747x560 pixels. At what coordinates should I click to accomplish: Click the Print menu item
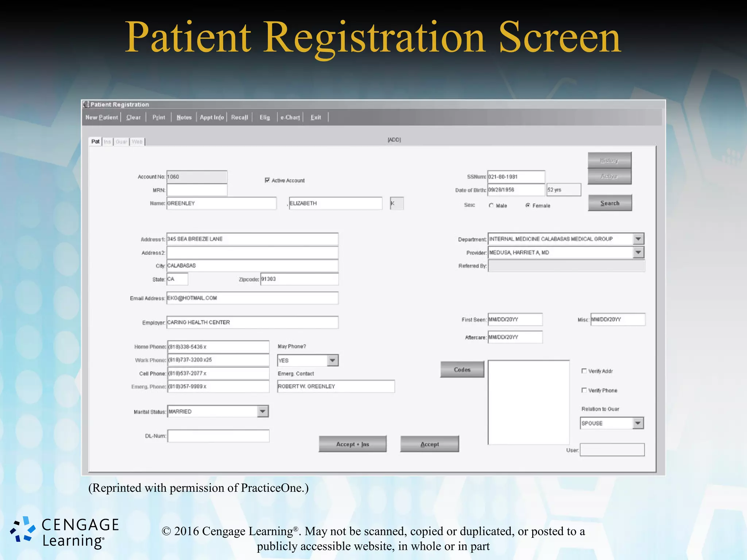click(159, 117)
